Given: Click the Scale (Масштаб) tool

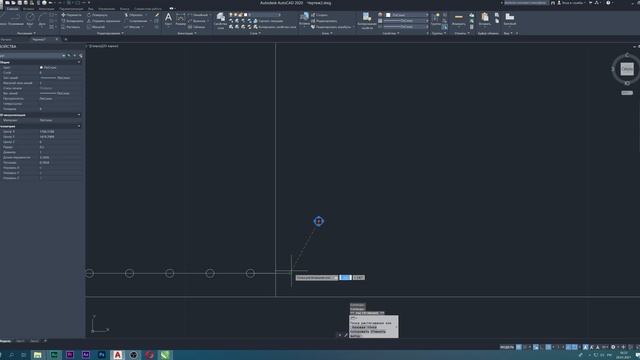Looking at the screenshot, I should pos(96,27).
